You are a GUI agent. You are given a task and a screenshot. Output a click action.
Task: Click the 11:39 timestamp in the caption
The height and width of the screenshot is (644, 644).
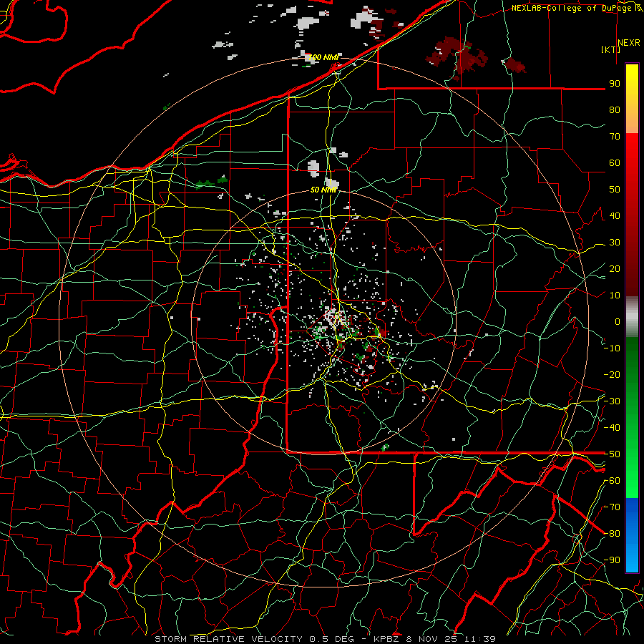(481, 639)
